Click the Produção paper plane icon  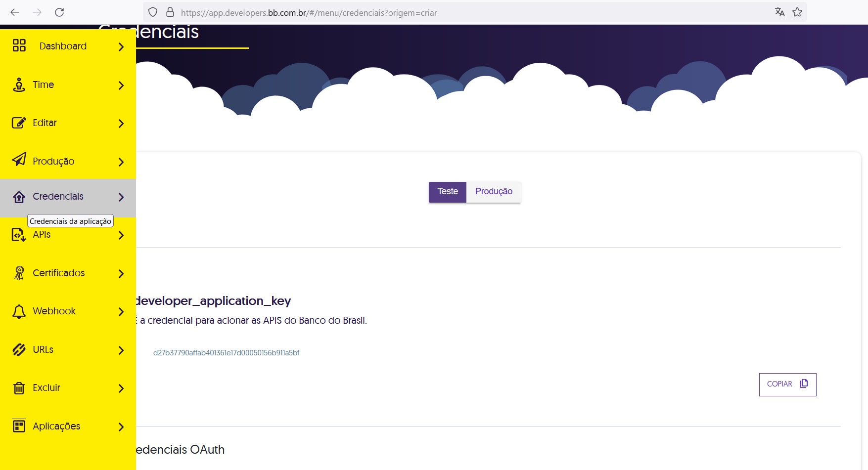coord(19,160)
